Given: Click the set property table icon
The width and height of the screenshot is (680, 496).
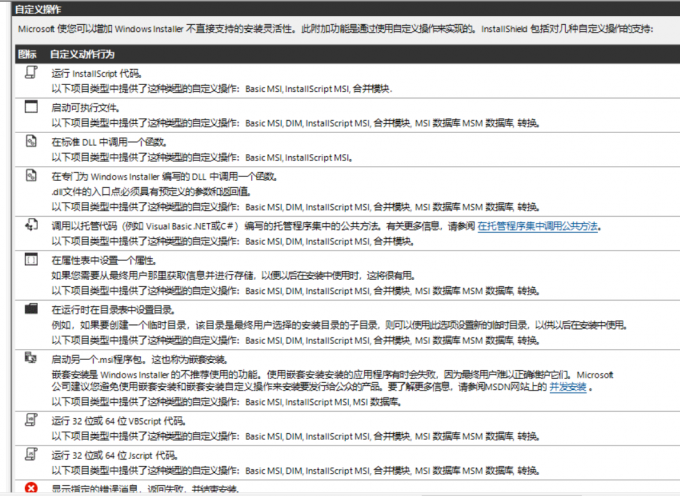Looking at the screenshot, I should pos(31,259).
